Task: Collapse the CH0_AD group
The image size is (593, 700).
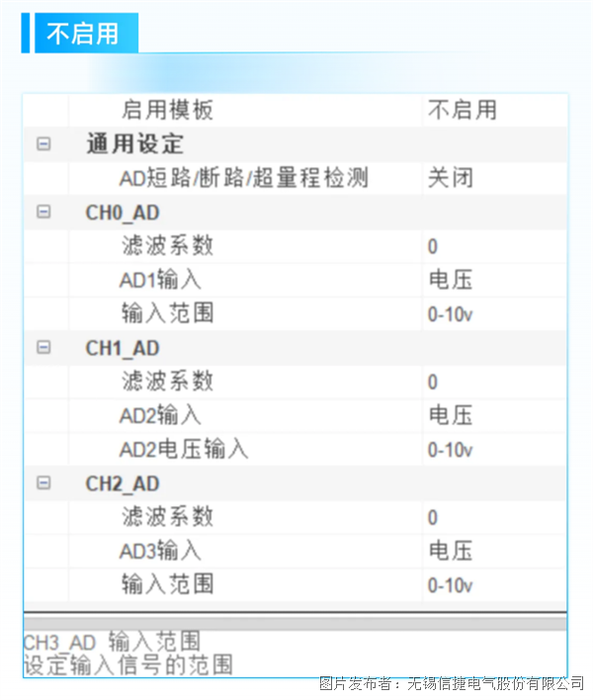Action: click(43, 212)
